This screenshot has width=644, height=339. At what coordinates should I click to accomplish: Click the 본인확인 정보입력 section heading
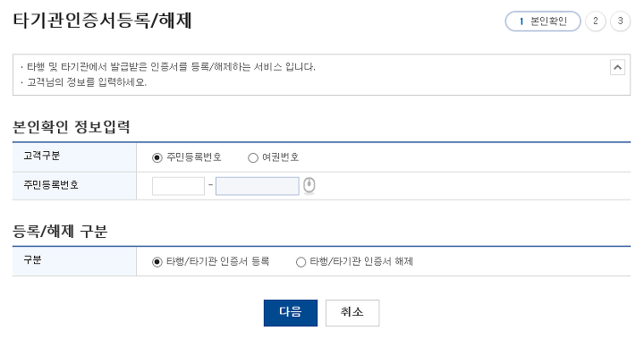[72, 127]
